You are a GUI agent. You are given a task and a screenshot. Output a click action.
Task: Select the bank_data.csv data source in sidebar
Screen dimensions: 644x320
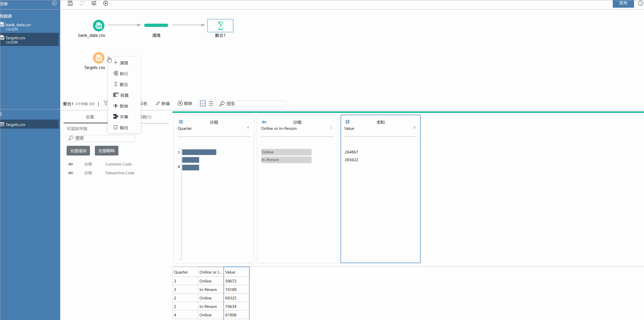(x=29, y=26)
